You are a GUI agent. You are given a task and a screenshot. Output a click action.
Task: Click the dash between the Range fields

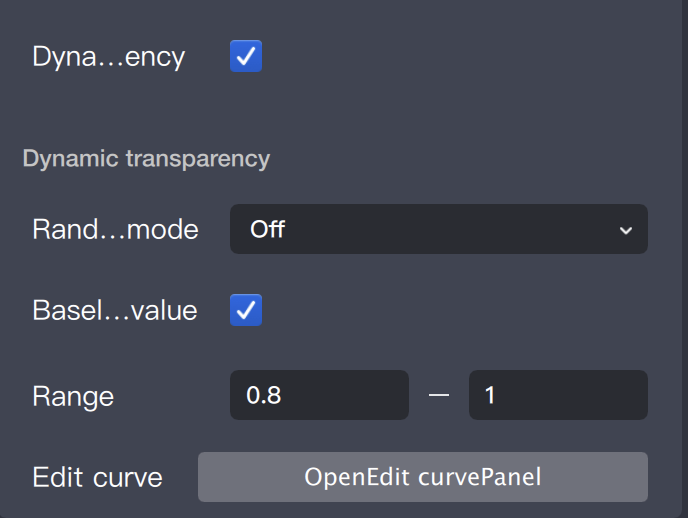click(439, 396)
